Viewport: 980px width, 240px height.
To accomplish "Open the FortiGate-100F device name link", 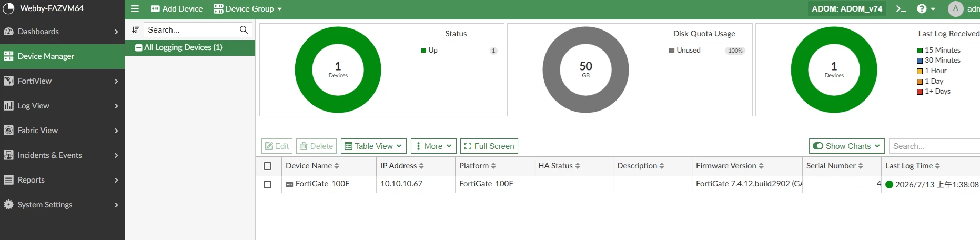I will coord(322,184).
